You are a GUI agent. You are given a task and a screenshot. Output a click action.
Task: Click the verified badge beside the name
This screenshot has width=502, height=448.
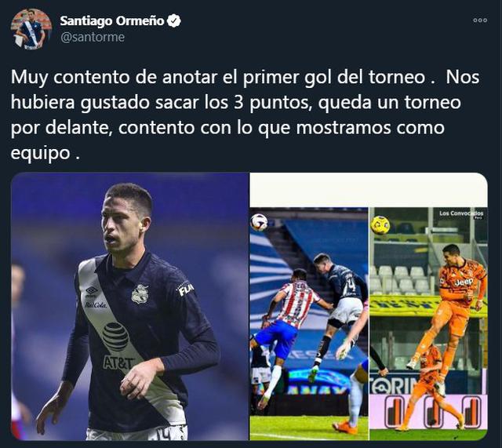coord(174,21)
